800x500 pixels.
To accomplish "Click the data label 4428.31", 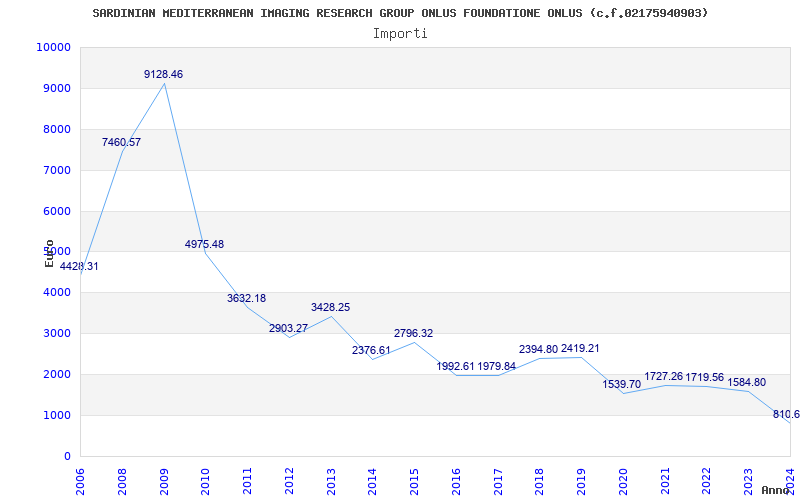I will [x=79, y=266].
